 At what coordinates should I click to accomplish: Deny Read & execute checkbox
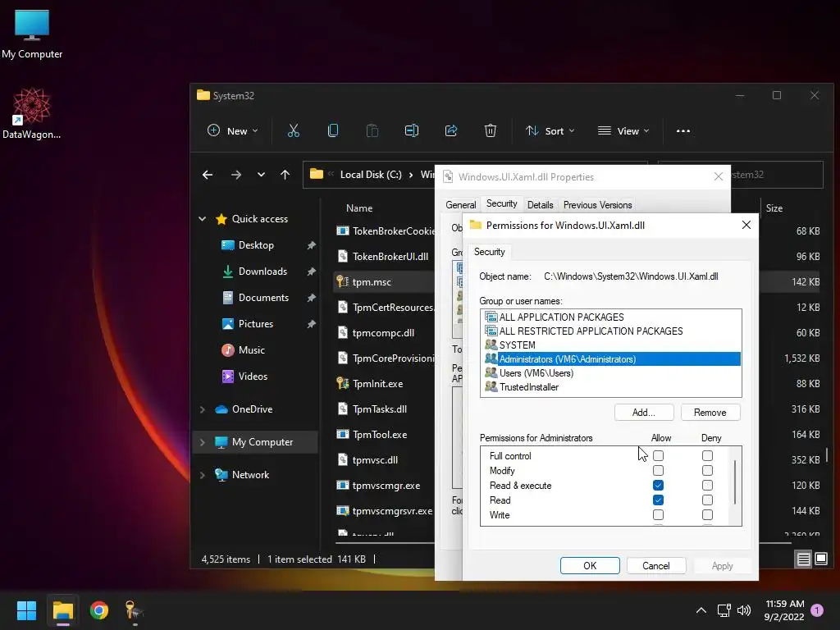(708, 486)
